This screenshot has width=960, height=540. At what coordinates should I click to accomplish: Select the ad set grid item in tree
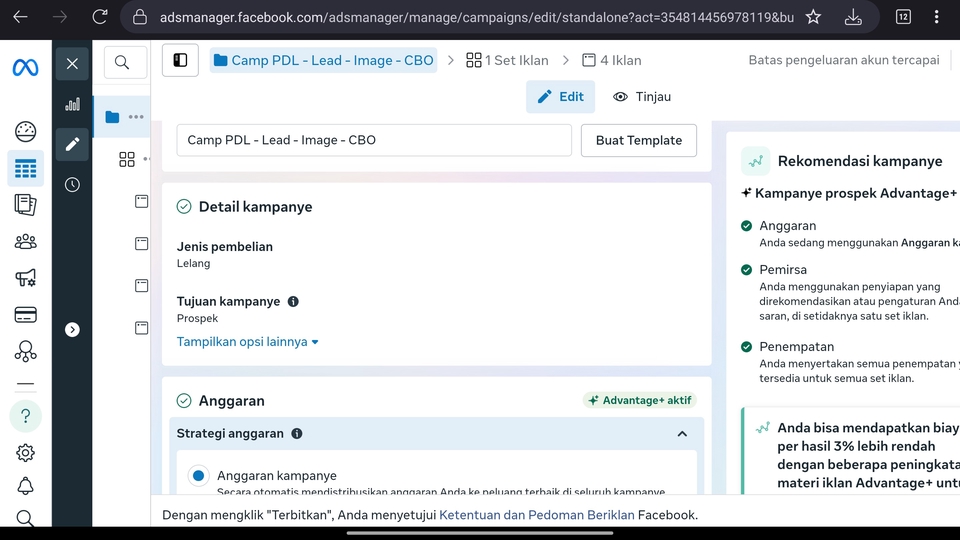127,159
